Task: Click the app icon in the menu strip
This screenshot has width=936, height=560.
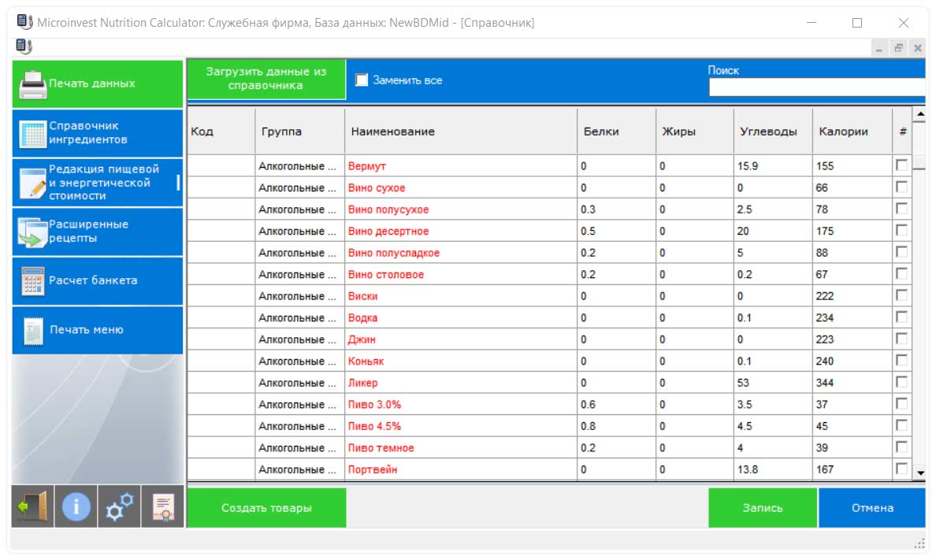Action: pos(24,46)
